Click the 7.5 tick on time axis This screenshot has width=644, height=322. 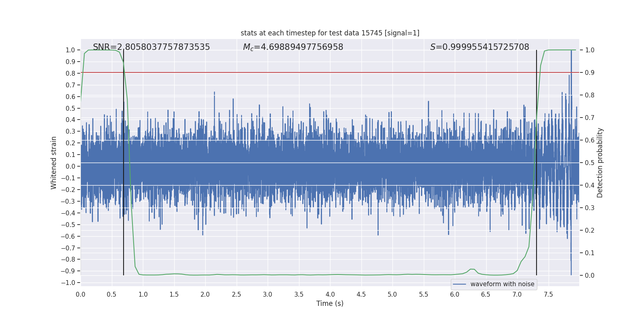548,294
